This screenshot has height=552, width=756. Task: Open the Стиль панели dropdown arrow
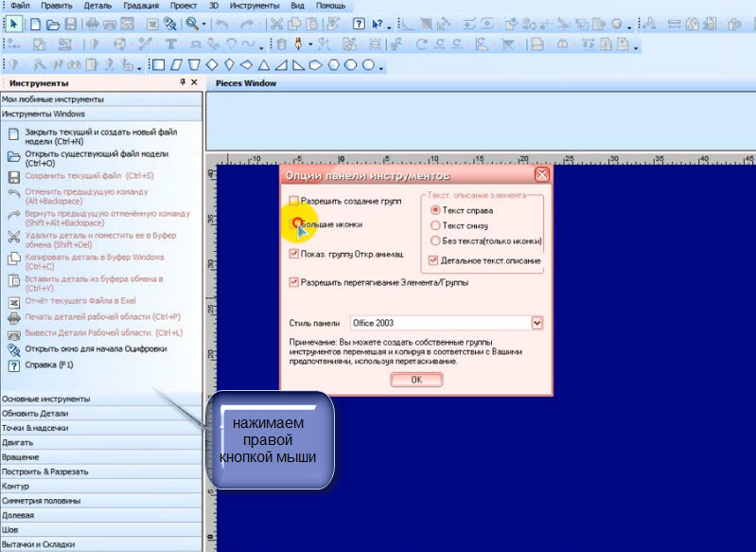pos(537,323)
